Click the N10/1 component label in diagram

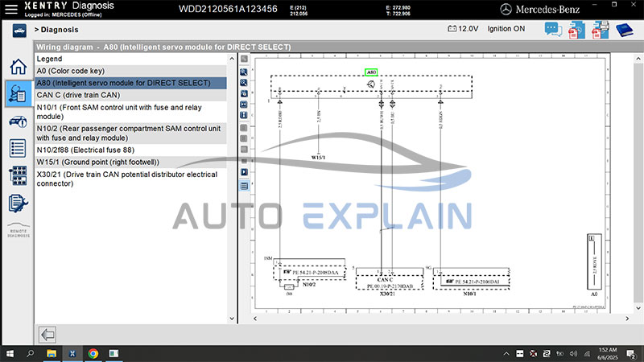tap(469, 294)
